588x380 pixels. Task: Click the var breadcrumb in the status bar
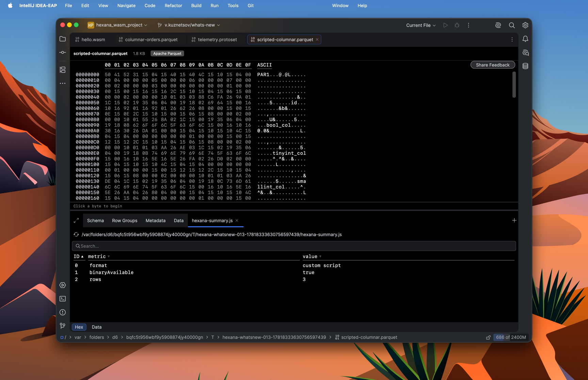click(x=78, y=337)
